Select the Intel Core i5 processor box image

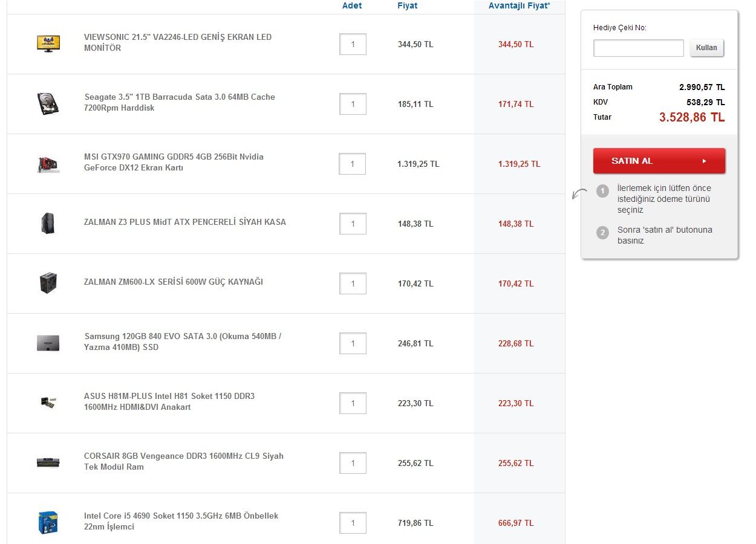coord(48,523)
